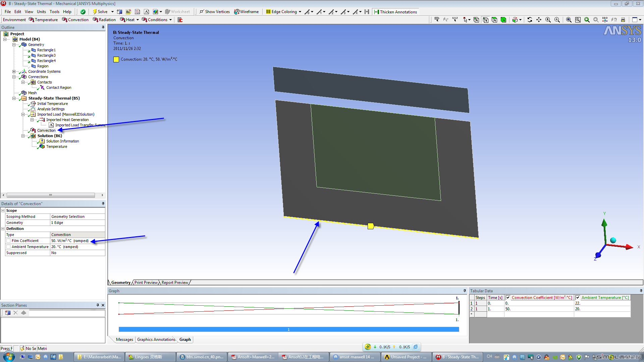
Task: Click the Zoom in/out magnifier icon
Action: pos(548,20)
